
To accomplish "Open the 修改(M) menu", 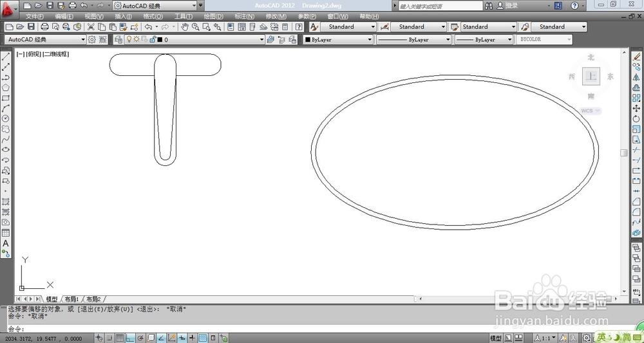I will point(276,17).
